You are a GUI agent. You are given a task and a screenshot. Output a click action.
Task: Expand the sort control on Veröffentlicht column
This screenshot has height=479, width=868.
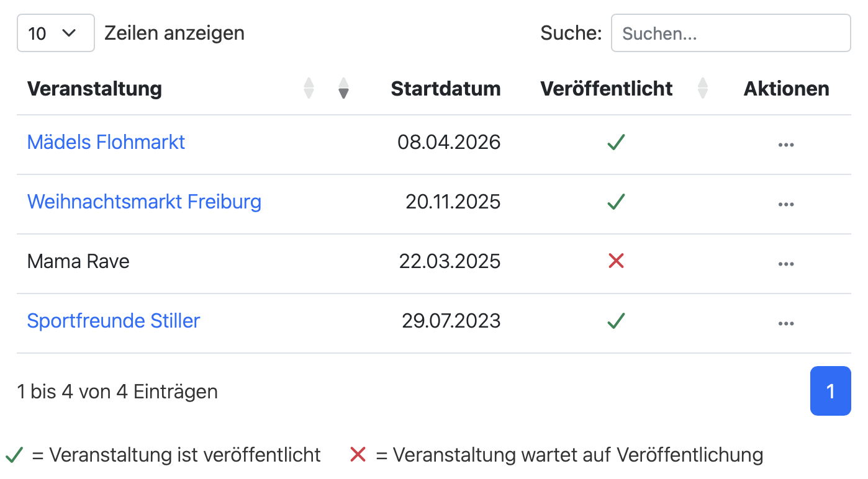click(702, 88)
